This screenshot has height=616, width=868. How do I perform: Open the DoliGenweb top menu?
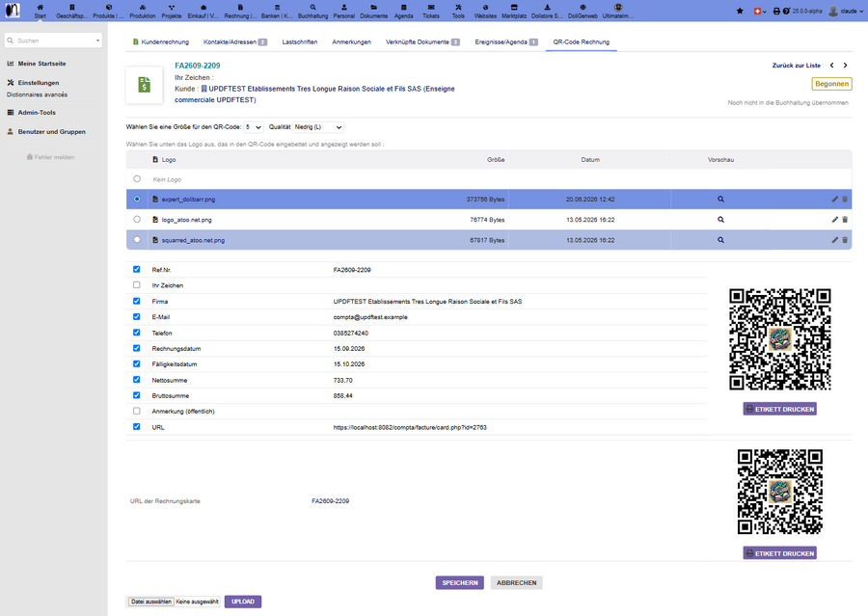coord(583,11)
